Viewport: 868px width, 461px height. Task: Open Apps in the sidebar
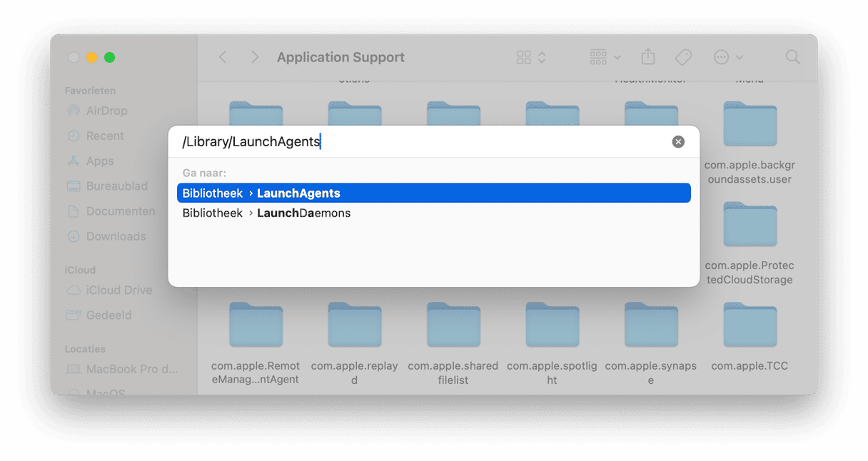coord(90,161)
